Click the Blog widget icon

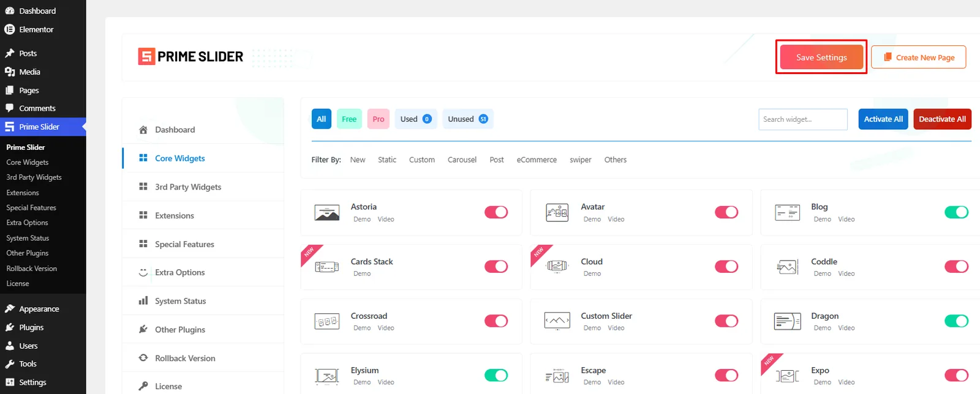coord(787,212)
